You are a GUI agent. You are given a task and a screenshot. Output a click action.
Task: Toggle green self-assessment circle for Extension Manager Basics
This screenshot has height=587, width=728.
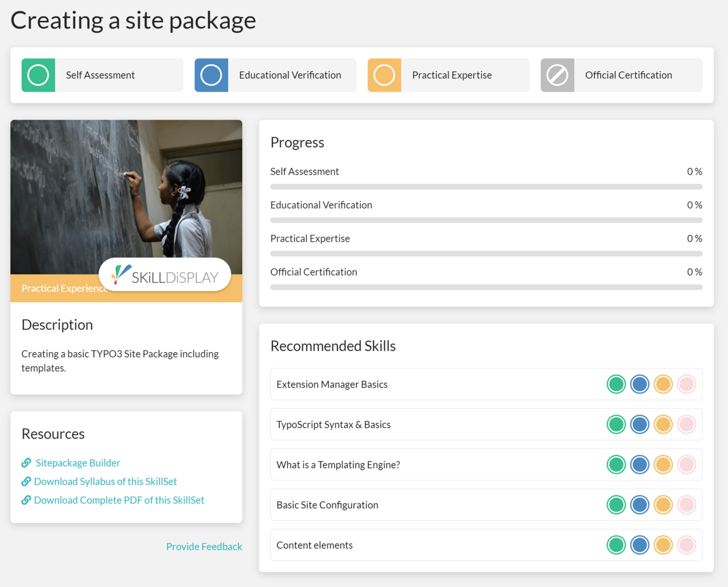point(616,385)
